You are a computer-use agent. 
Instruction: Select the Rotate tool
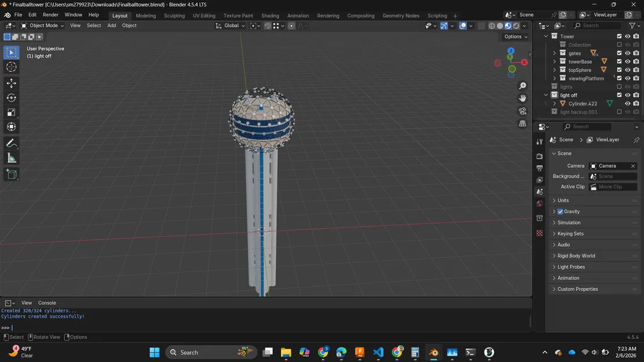11,98
